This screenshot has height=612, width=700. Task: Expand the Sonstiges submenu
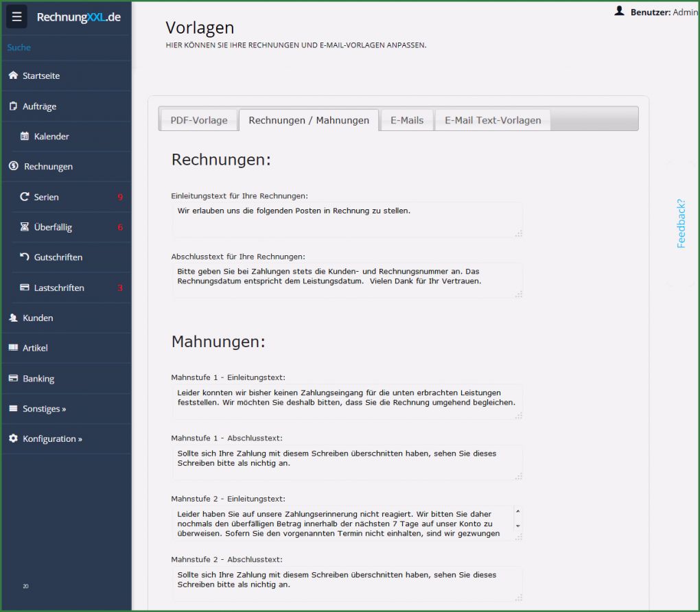pos(44,409)
